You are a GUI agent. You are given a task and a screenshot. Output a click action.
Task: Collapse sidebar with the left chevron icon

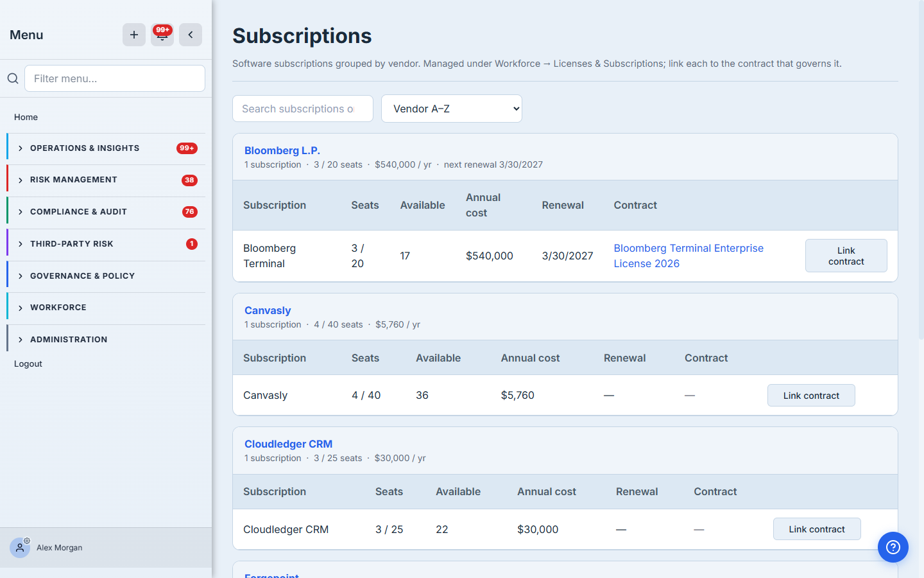point(191,35)
